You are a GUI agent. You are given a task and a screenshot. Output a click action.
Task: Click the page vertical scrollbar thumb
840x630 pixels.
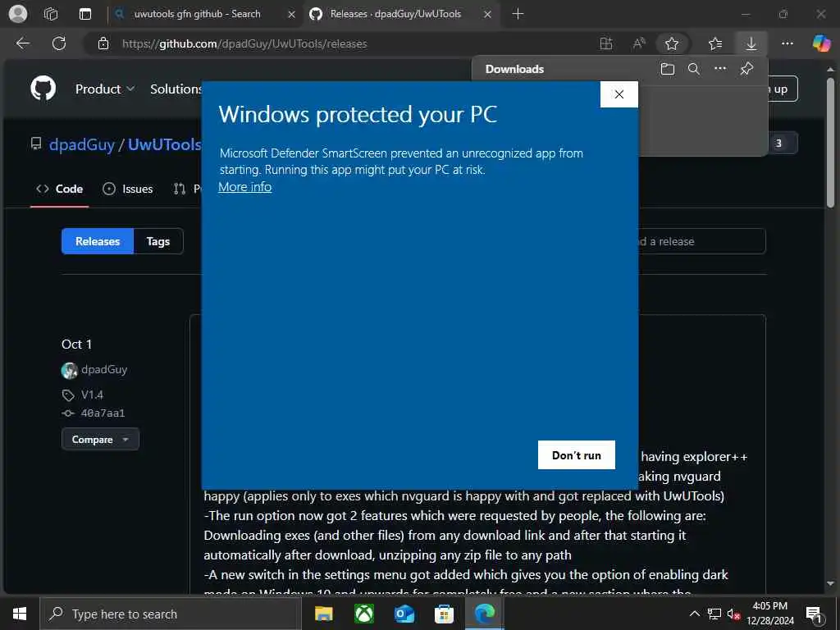pyautogui.click(x=830, y=143)
